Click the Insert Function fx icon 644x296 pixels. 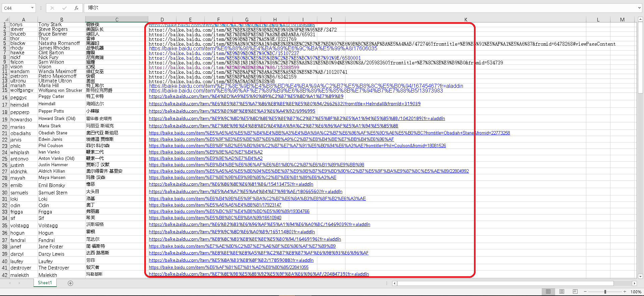tap(76, 8)
